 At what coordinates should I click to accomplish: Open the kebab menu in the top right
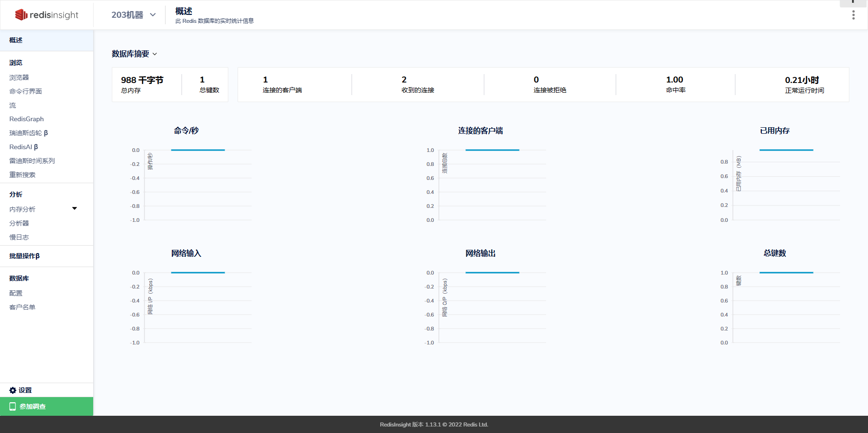pyautogui.click(x=853, y=15)
